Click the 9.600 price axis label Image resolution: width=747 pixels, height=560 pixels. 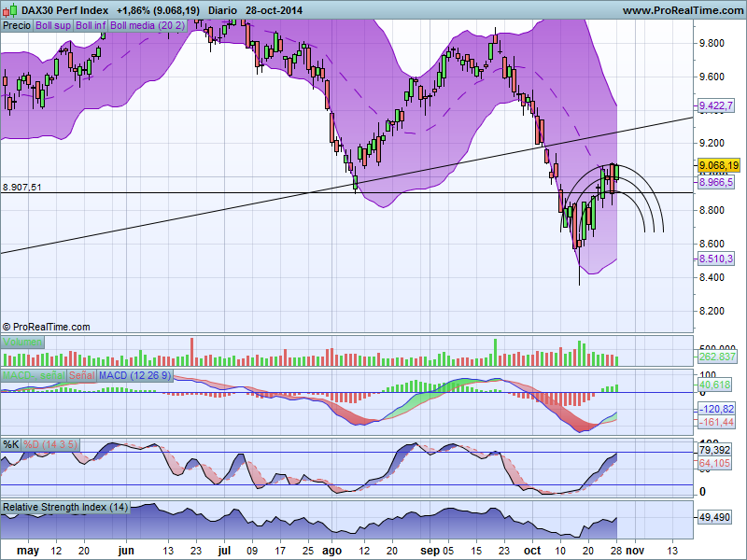[712, 77]
